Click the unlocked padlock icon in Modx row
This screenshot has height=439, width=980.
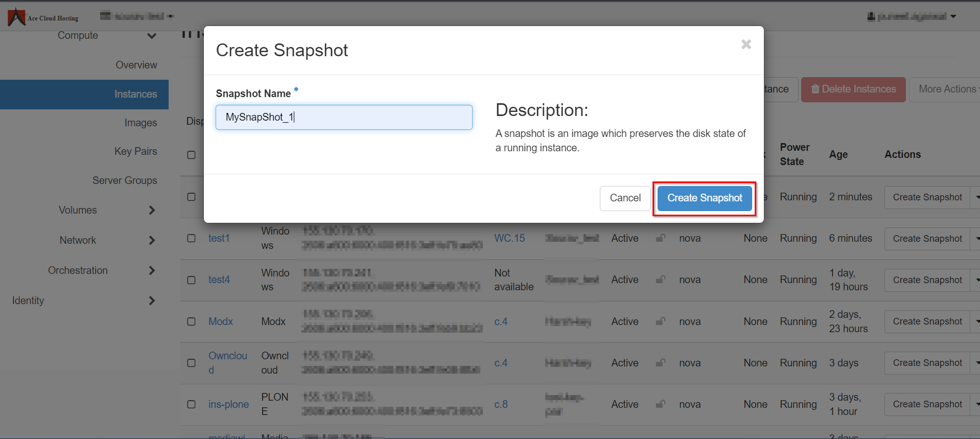[661, 321]
